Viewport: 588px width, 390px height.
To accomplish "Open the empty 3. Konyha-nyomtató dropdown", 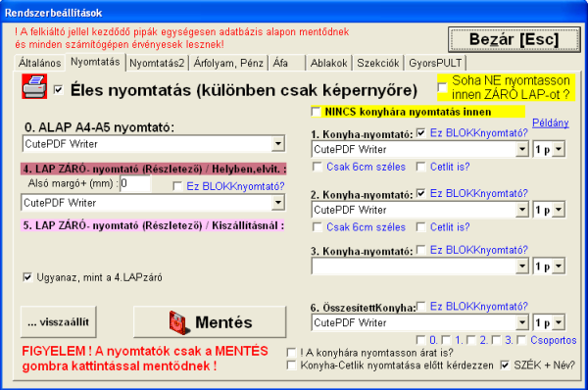I will coord(522,267).
